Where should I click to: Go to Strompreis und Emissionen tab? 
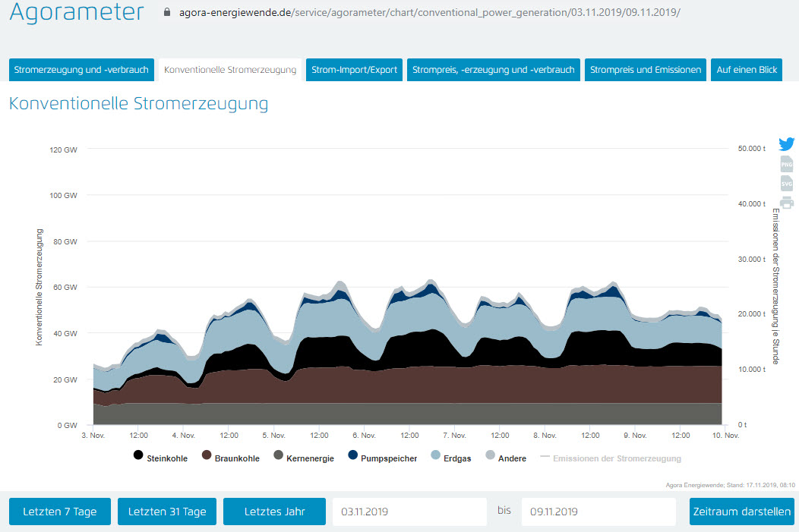tap(646, 70)
